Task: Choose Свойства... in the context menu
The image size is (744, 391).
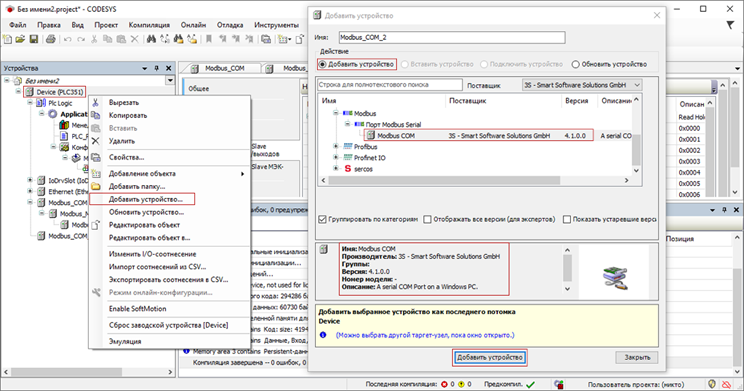Action: (127, 158)
